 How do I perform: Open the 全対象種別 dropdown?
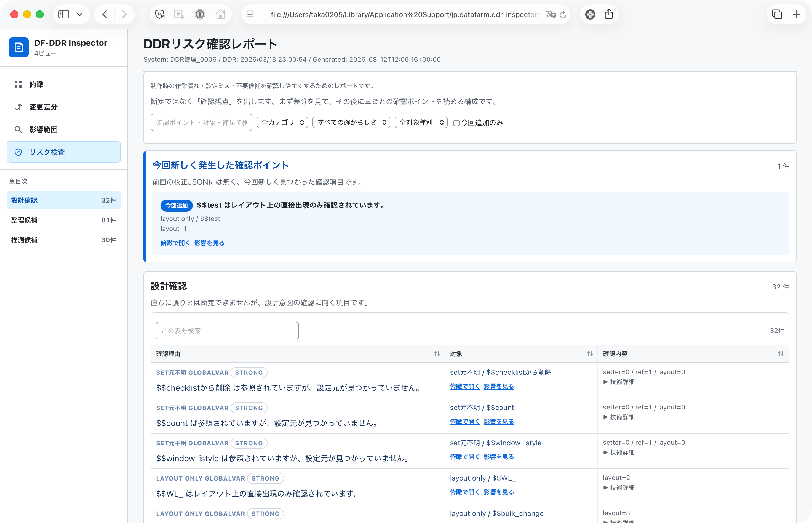(421, 122)
